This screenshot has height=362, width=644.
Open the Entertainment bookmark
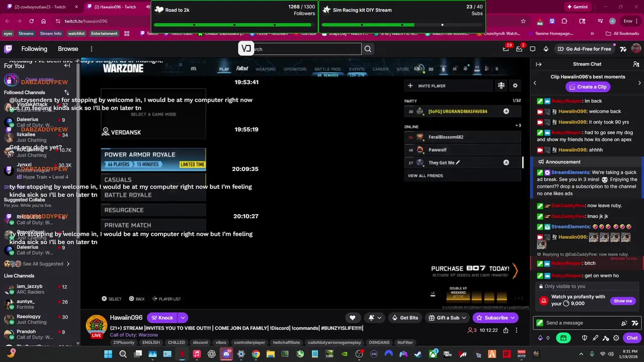tap(104, 34)
